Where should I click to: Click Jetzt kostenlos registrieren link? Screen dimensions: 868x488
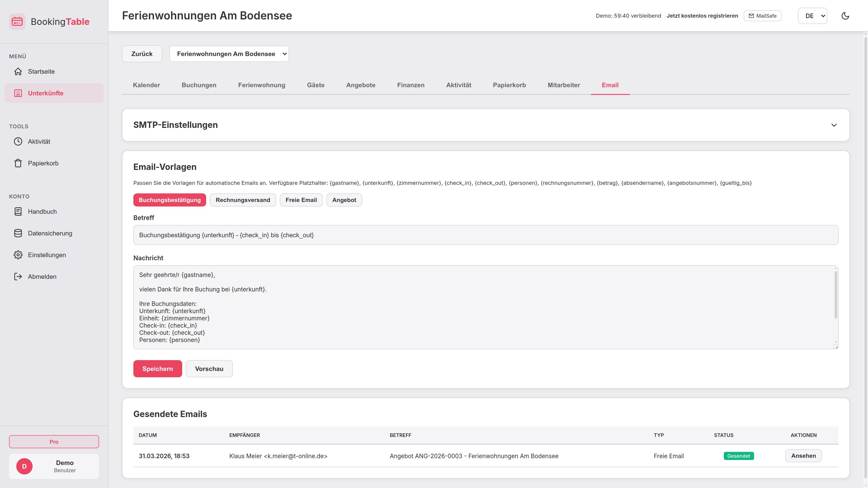click(702, 16)
